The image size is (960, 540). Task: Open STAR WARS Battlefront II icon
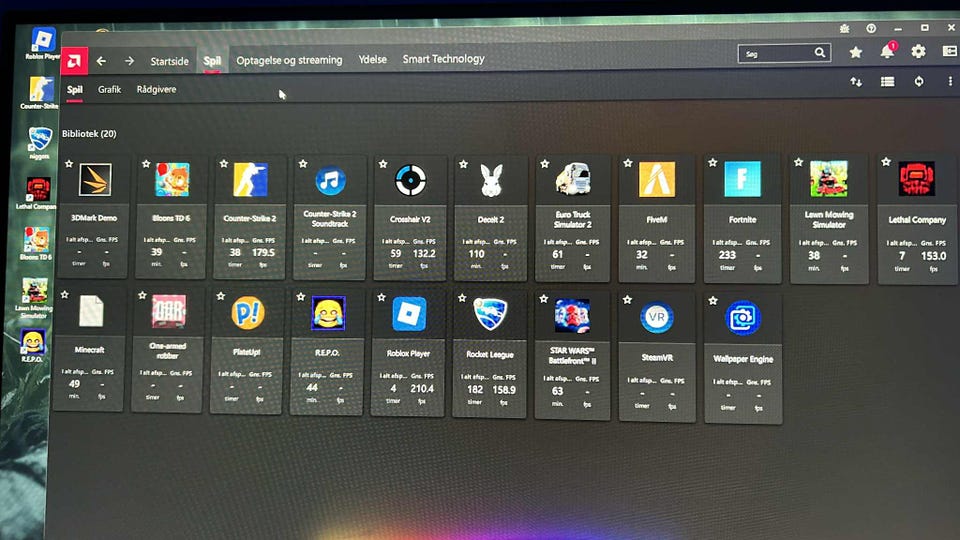[x=572, y=316]
